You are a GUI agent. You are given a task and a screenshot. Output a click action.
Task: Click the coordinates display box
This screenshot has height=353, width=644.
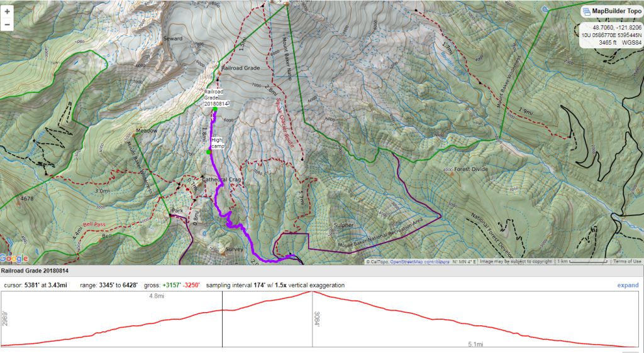[610, 35]
